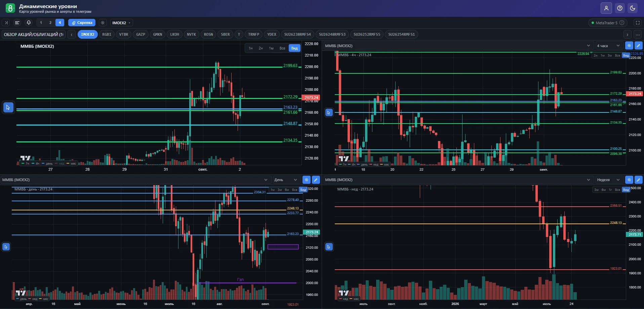Switch to NVTK ticker
644x309 pixels.
(192, 34)
